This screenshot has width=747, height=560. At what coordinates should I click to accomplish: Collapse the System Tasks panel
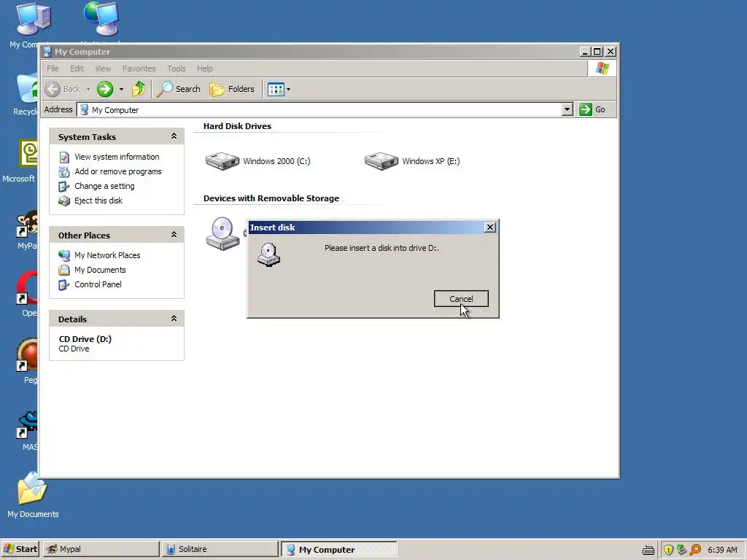click(174, 136)
